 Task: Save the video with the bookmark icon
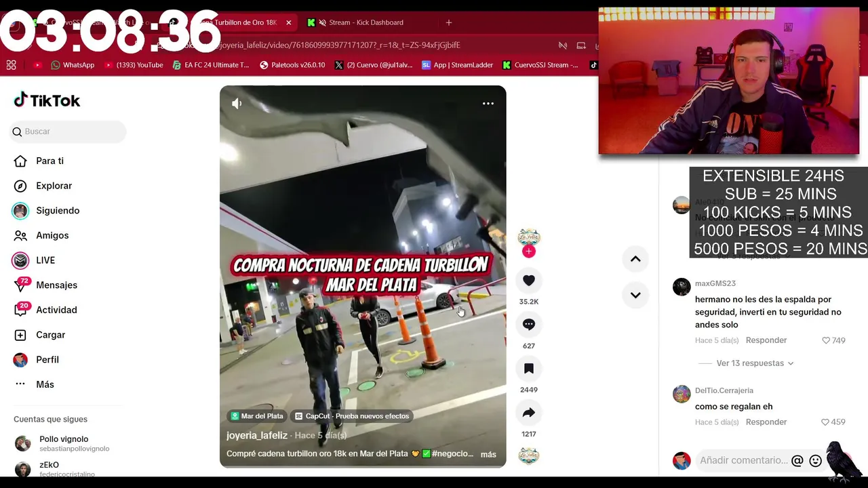529,369
